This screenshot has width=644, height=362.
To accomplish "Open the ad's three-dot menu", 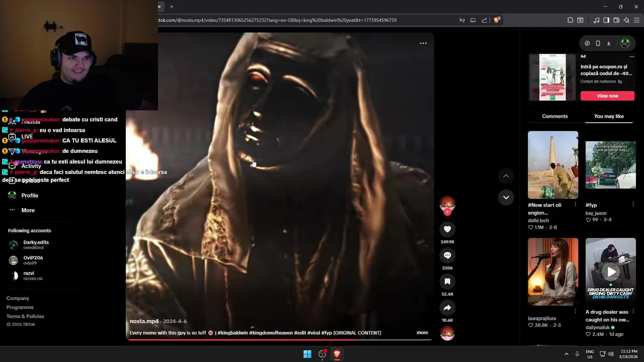I will coord(632,56).
